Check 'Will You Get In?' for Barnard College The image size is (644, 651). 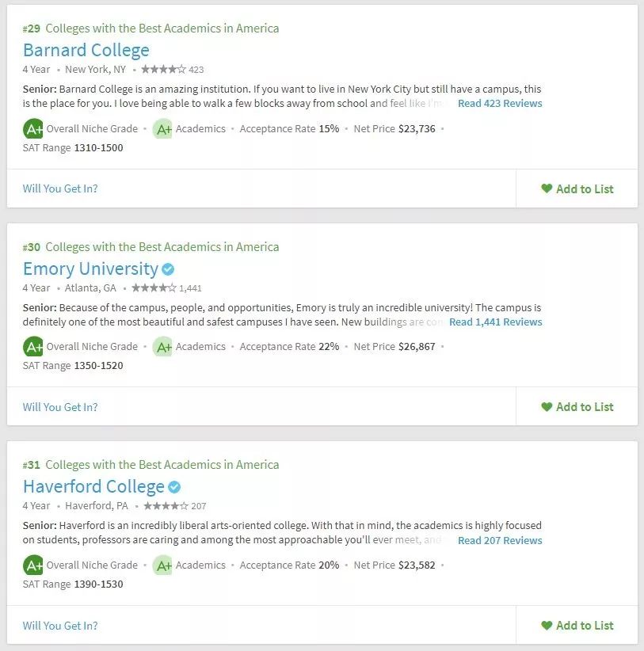pos(60,188)
